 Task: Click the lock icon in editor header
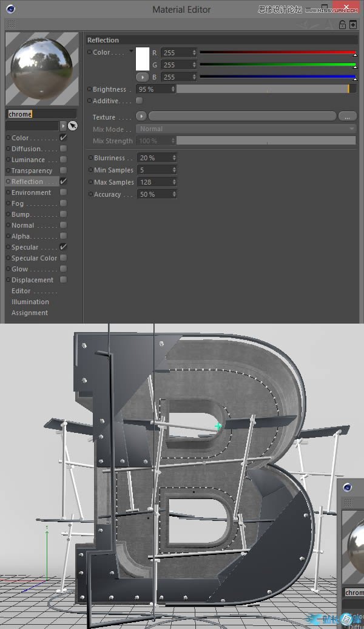[x=343, y=25]
